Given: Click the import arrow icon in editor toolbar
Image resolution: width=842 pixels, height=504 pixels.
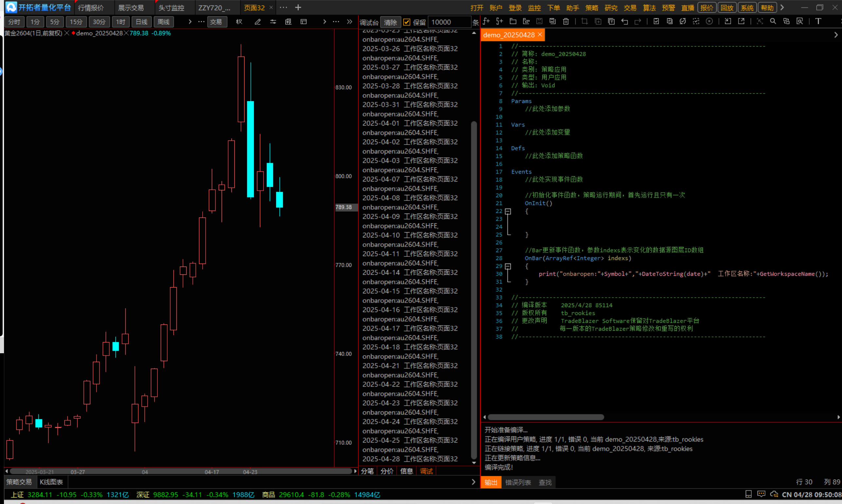Looking at the screenshot, I should pyautogui.click(x=728, y=21).
